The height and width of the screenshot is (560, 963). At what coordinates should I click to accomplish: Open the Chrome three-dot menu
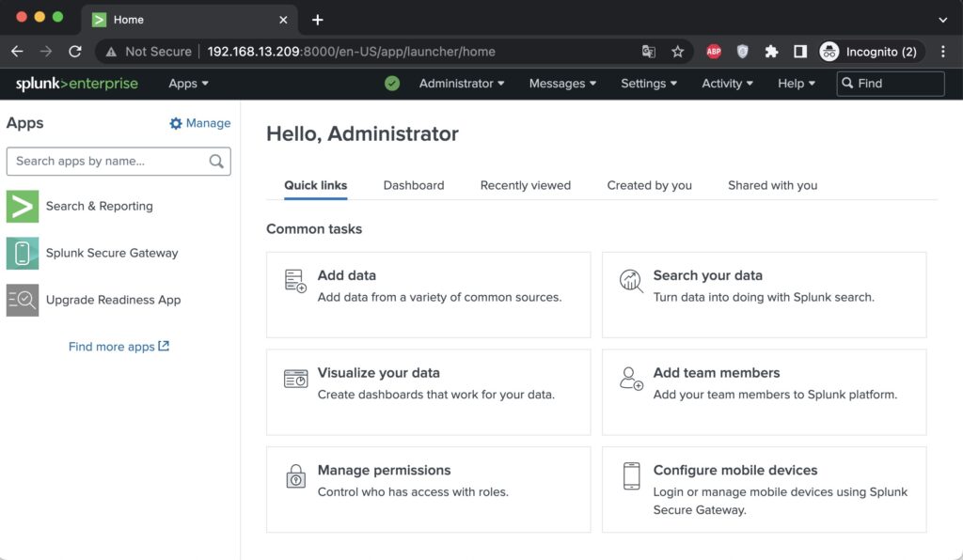[x=942, y=52]
